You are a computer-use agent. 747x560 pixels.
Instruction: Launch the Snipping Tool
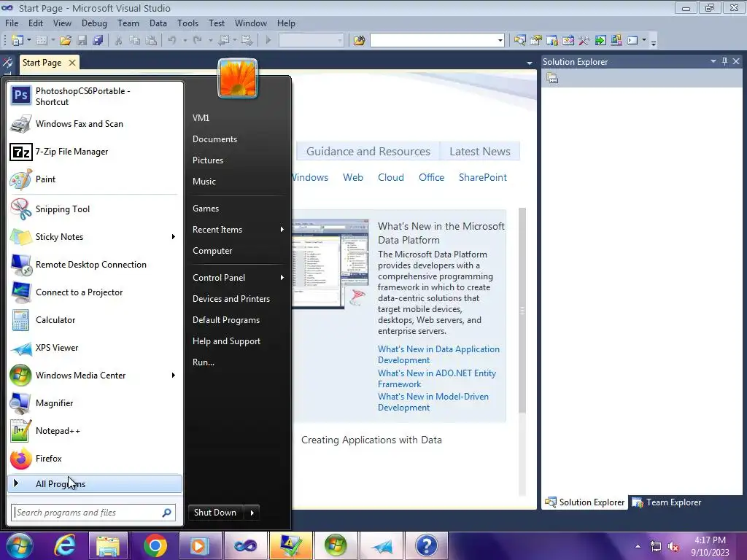(96, 209)
